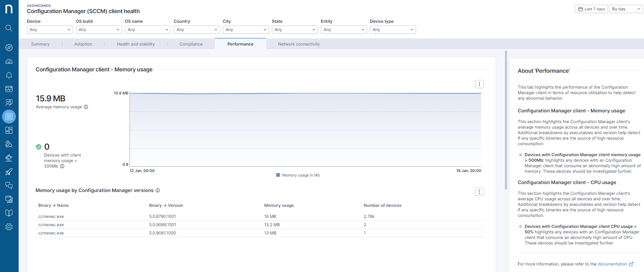Click the Binary → Version column header
The width and height of the screenshot is (644, 272).
click(166, 205)
